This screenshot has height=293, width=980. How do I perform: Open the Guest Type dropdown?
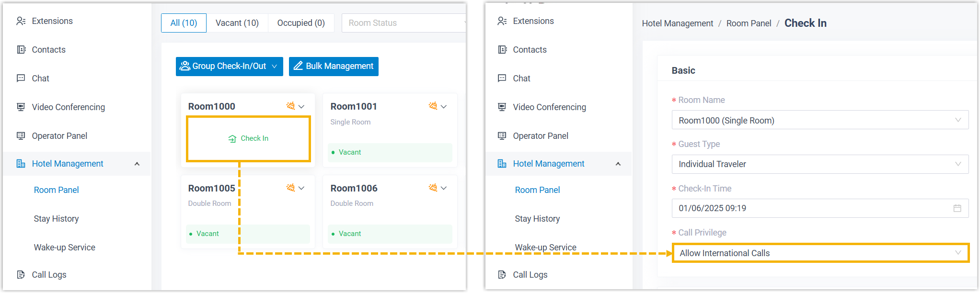coord(819,164)
